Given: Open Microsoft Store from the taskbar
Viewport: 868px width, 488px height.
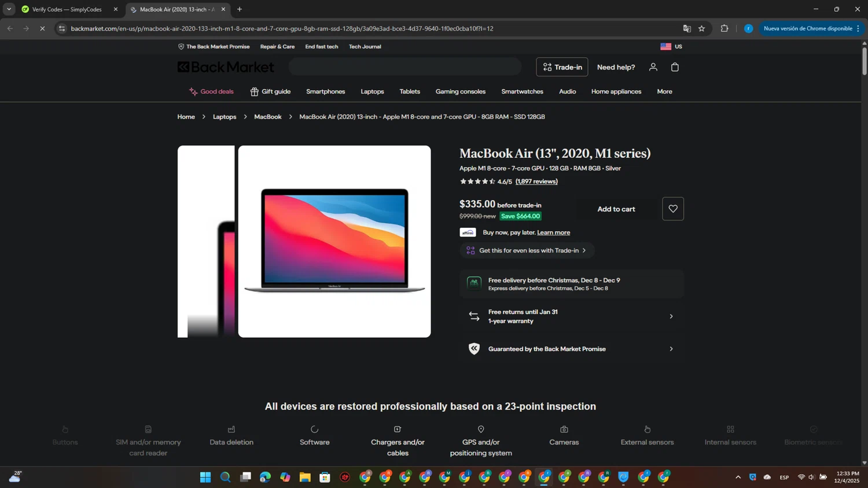Looking at the screenshot, I should (325, 477).
